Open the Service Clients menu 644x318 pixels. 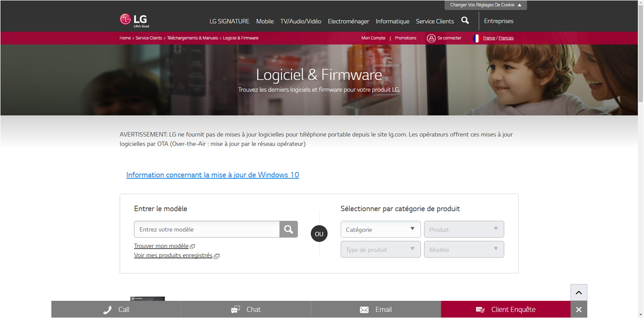pyautogui.click(x=435, y=21)
